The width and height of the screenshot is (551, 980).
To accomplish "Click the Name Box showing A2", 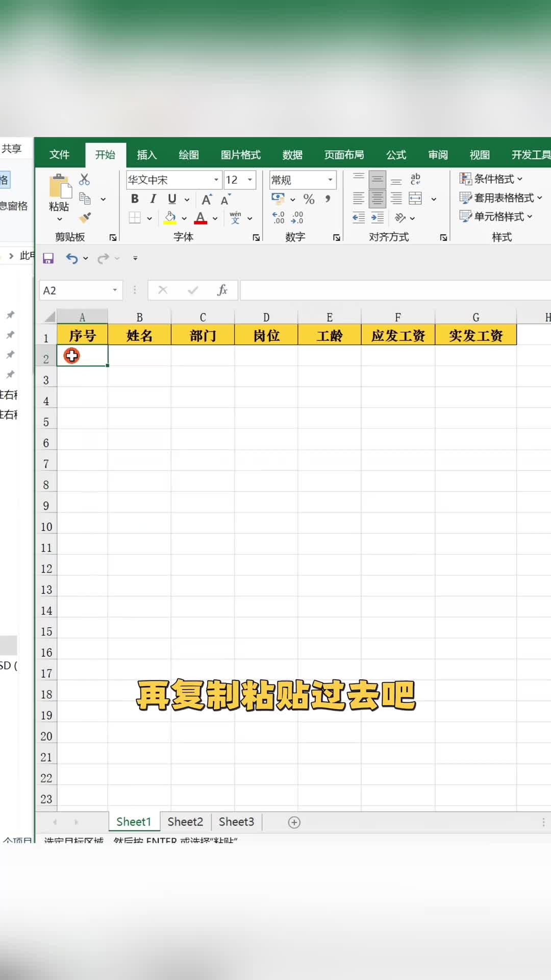I will 77,290.
